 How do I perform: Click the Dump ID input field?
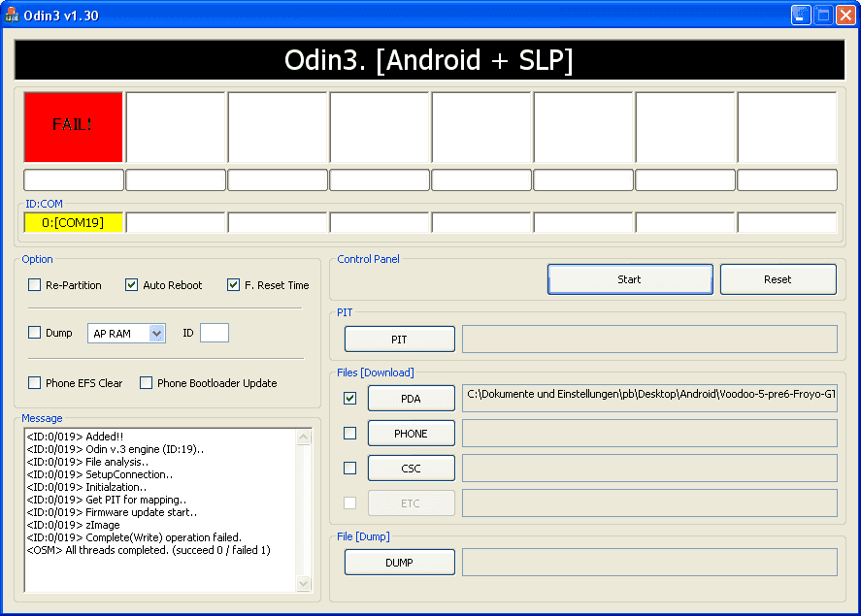click(x=215, y=333)
